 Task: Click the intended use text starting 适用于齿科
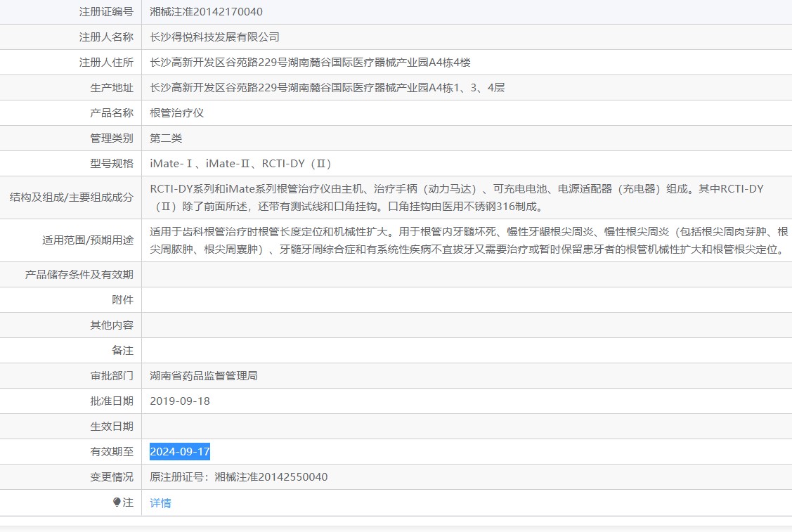469,240
